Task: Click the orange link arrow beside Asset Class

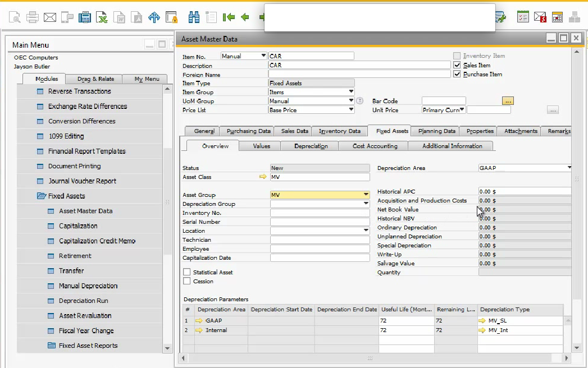Action: coord(262,177)
